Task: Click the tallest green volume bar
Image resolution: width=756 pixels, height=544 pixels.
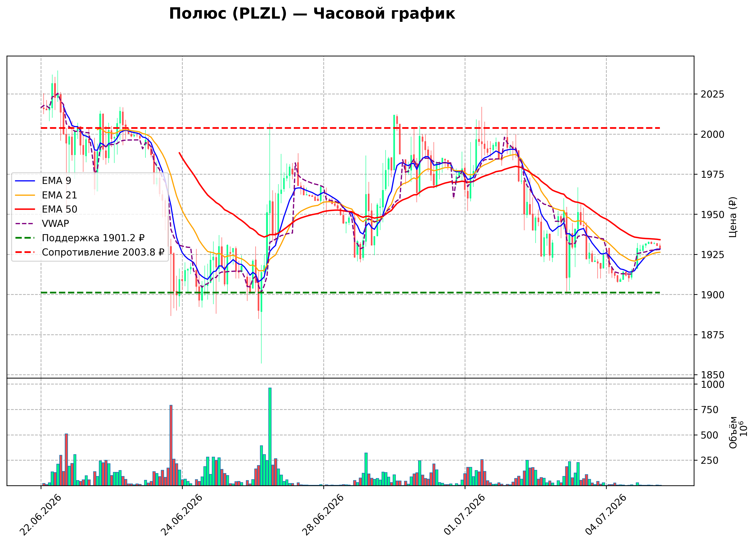Action: pyautogui.click(x=270, y=437)
